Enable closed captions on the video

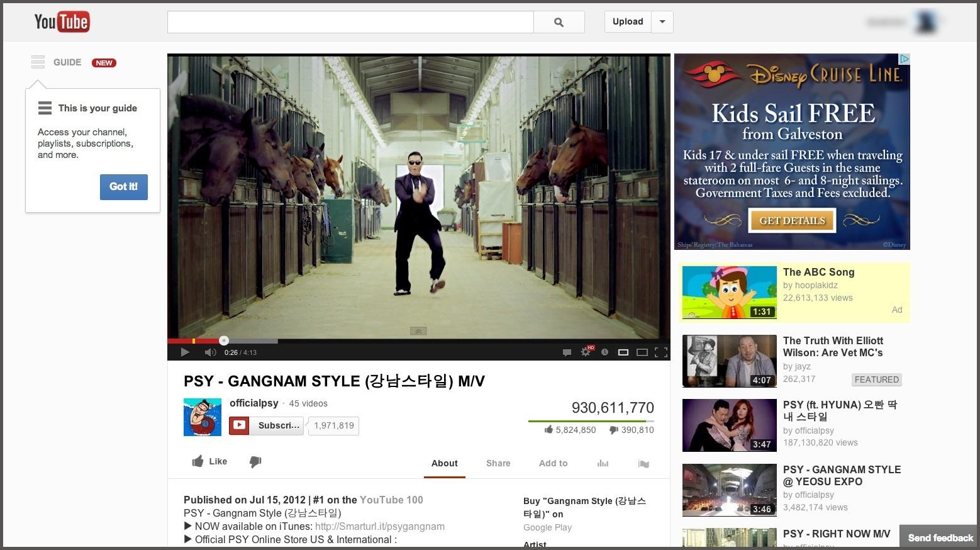(567, 352)
